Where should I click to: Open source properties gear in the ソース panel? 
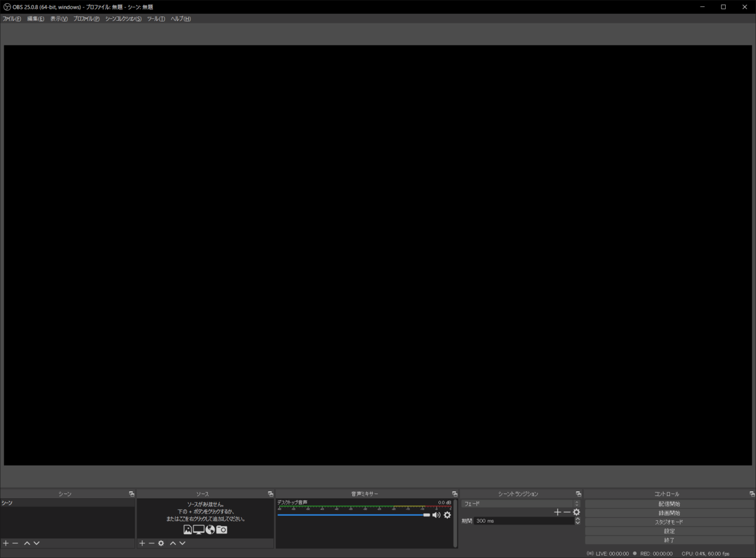click(x=161, y=543)
